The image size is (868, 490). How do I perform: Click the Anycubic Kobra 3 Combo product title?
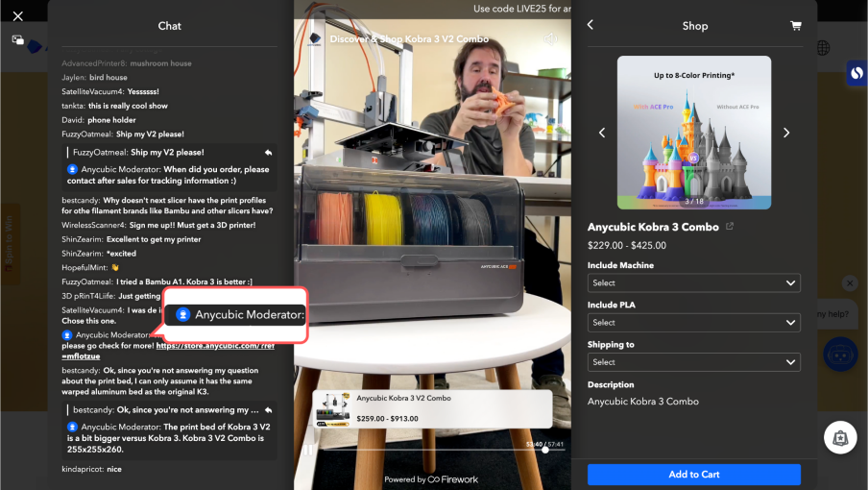[x=653, y=227]
